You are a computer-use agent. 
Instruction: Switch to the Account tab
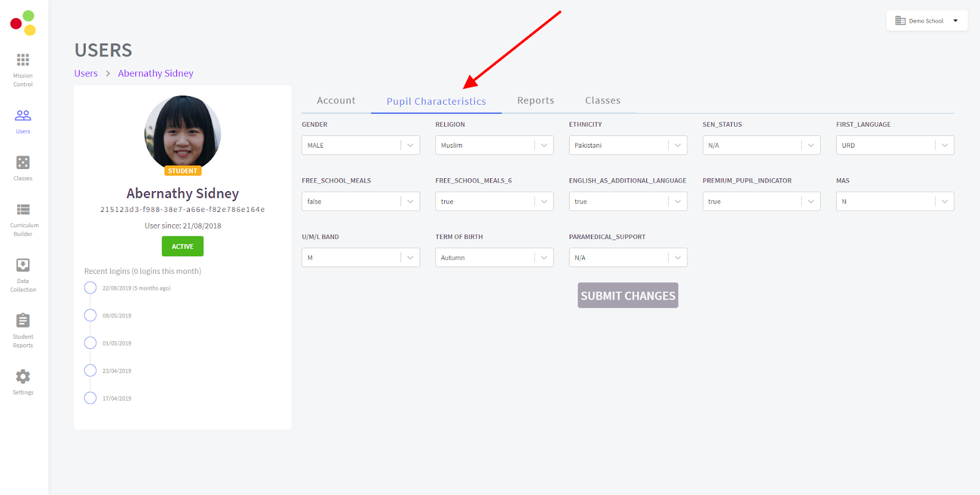[x=336, y=100]
